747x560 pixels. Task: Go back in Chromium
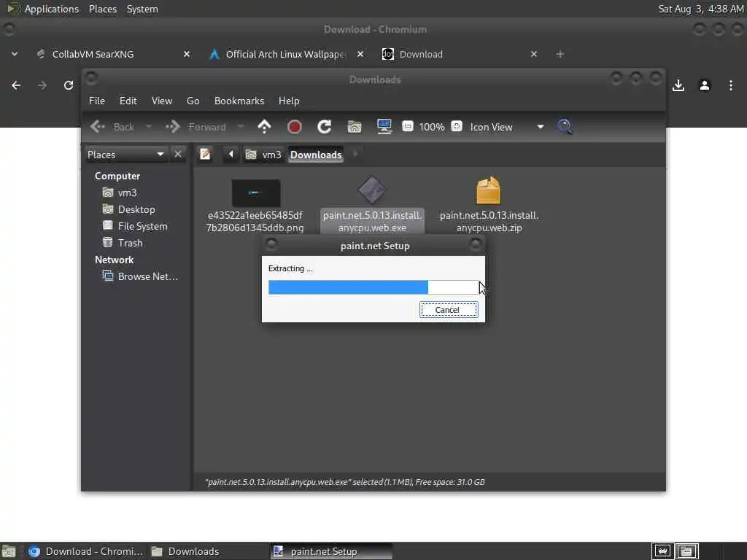tap(16, 85)
